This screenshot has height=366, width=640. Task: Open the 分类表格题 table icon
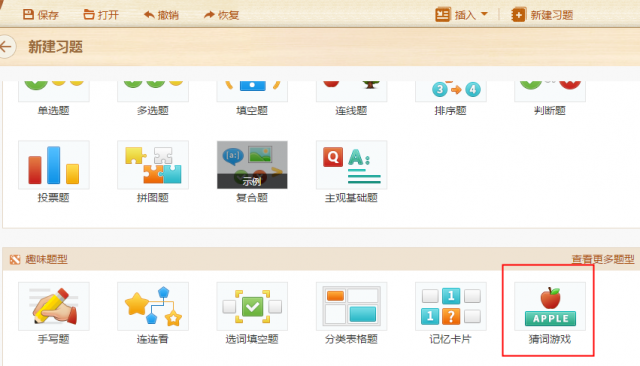point(351,306)
